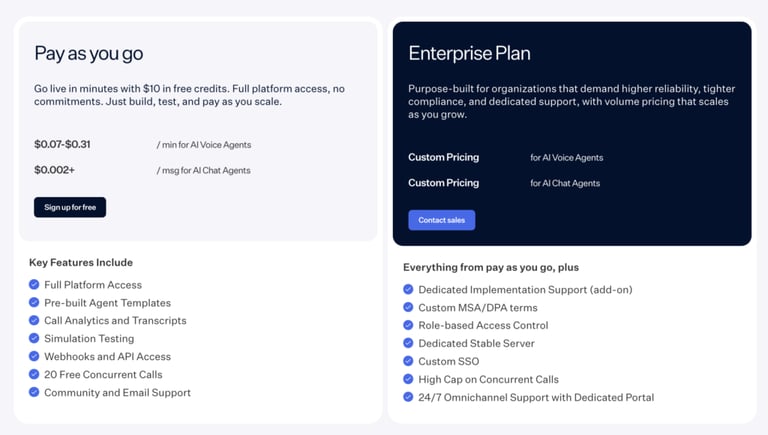
Task: Click 24/7 Omnichannel Support with Dedicated Portal text
Action: click(536, 397)
